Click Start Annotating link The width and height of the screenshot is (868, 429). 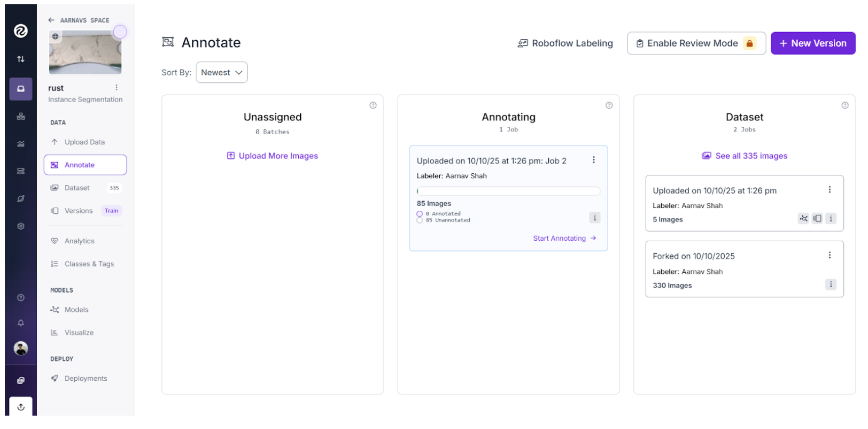(x=564, y=239)
